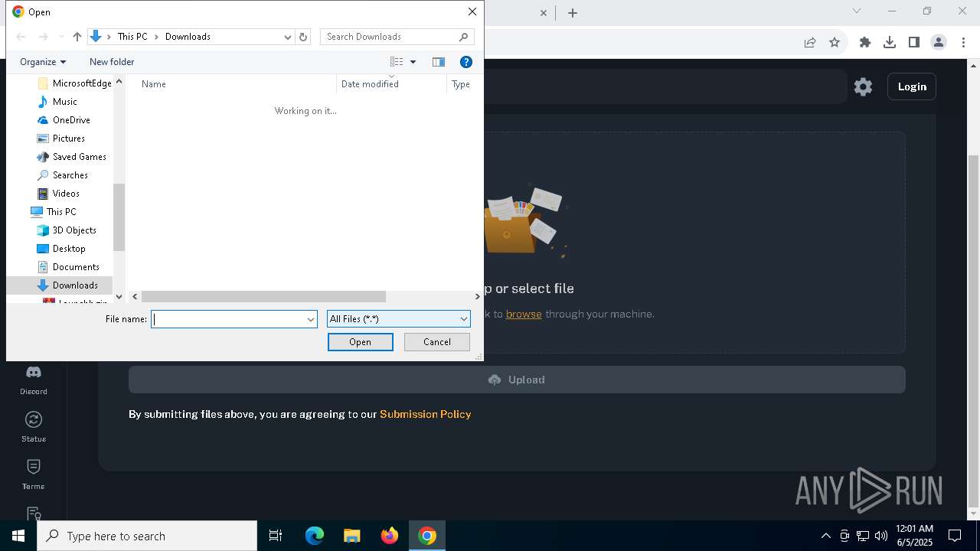Select Downloads in navigation tree
Screen dimensions: 980x551
click(67, 285)
